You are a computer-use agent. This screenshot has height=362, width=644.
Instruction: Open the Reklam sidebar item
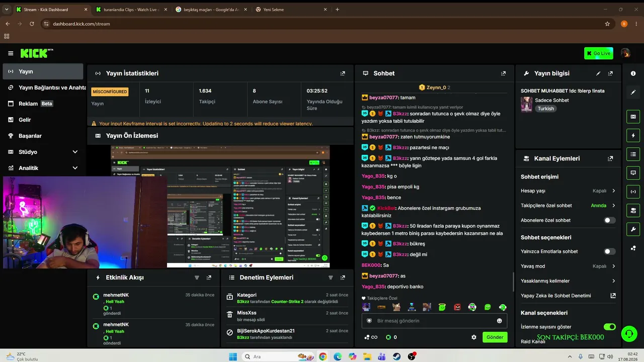[x=43, y=104]
